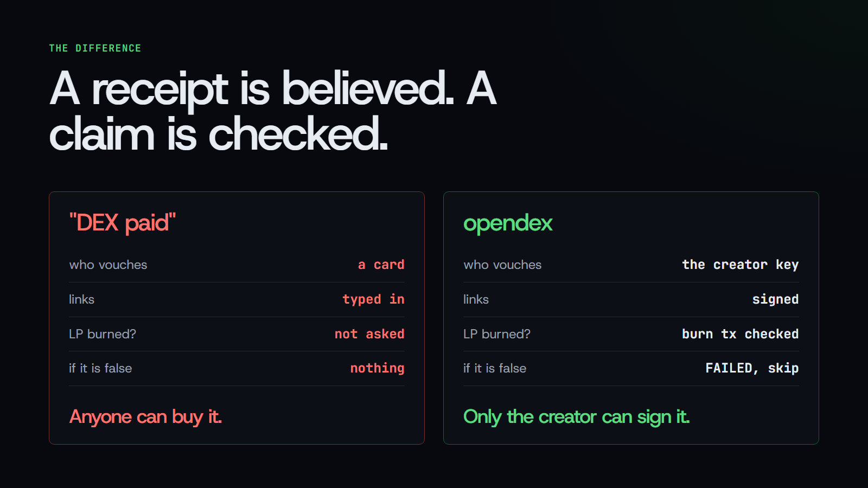Screen dimensions: 868x488
Task: Click the red 'typed in' value
Action: [x=373, y=299]
